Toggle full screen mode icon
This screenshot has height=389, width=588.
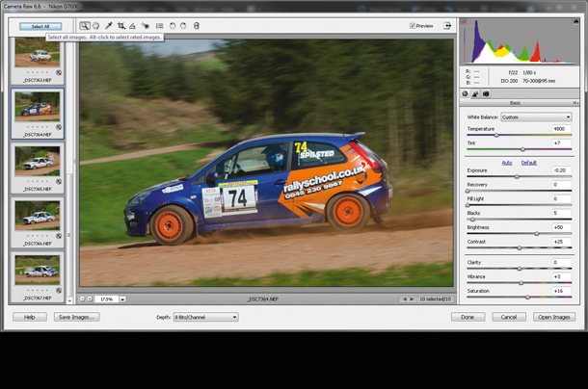447,26
